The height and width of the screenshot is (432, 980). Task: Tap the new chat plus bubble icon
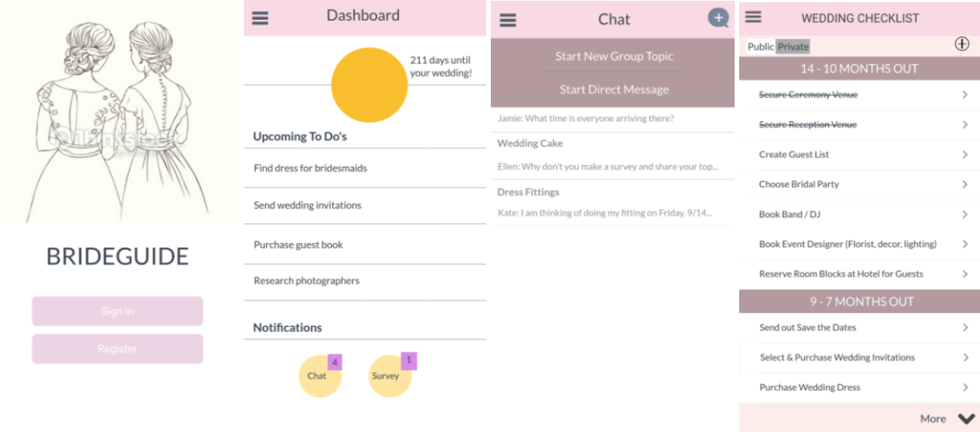pyautogui.click(x=718, y=18)
